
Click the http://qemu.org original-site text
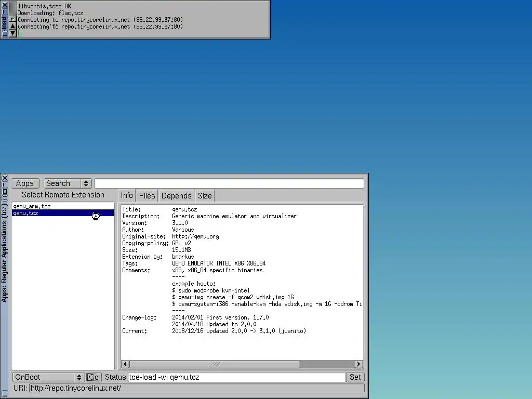coord(195,236)
